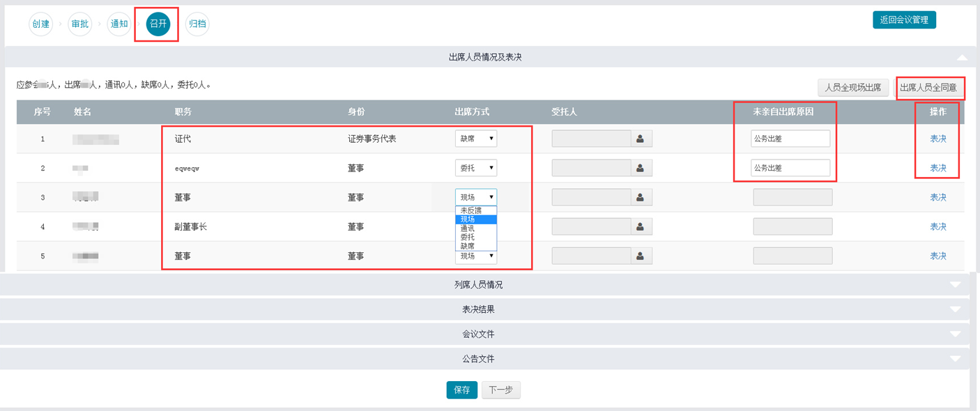Click 受托人 input field in row 2
Viewport: 980px width, 411px height.
pyautogui.click(x=591, y=168)
